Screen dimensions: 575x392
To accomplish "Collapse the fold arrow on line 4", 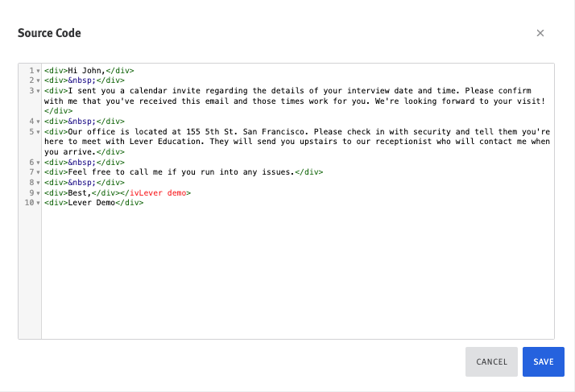I will point(38,122).
